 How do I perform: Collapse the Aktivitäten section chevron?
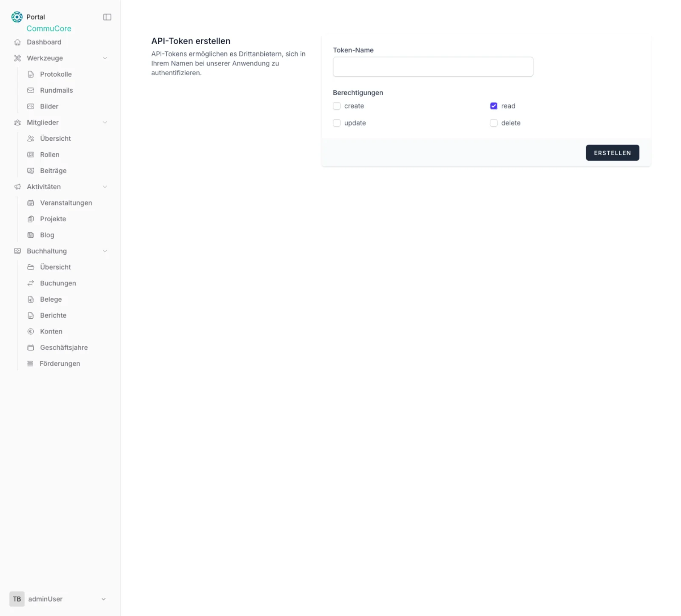coord(105,187)
